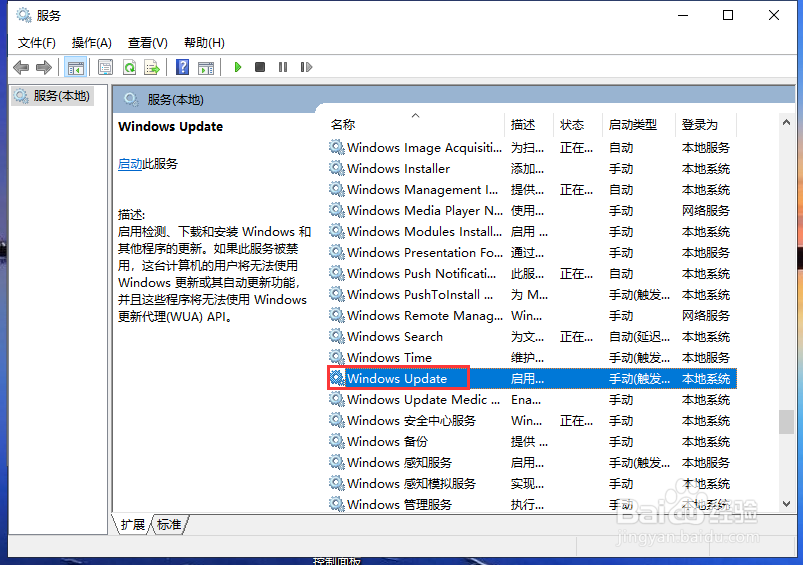Open the 帮助(H) menu
Image resolution: width=803 pixels, height=565 pixels.
tap(204, 43)
